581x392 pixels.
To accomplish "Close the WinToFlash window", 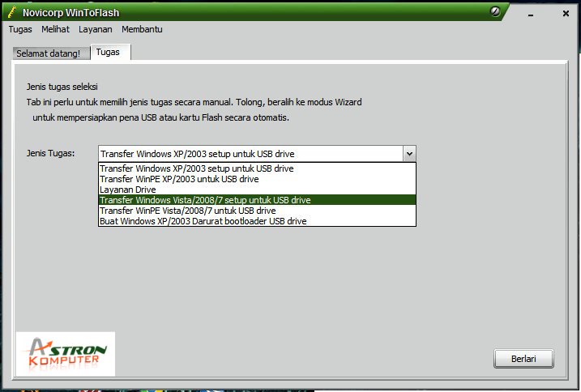I will (566, 13).
